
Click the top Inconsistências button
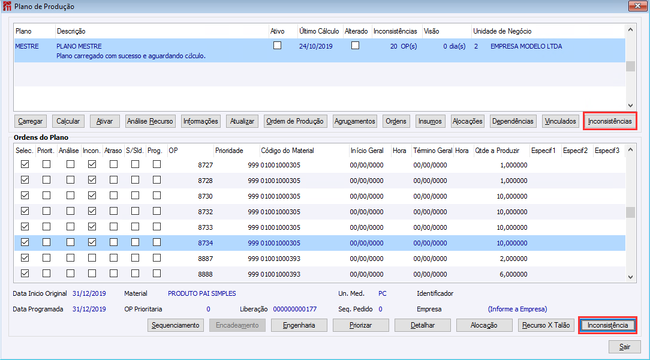pos(610,122)
